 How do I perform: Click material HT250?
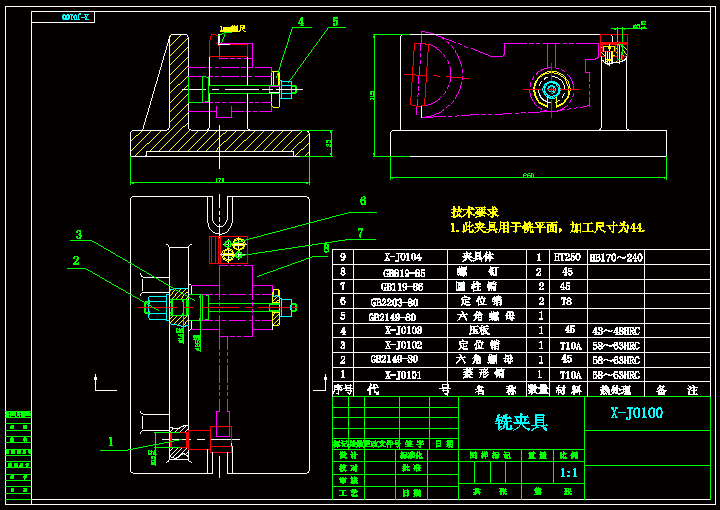tap(567, 257)
